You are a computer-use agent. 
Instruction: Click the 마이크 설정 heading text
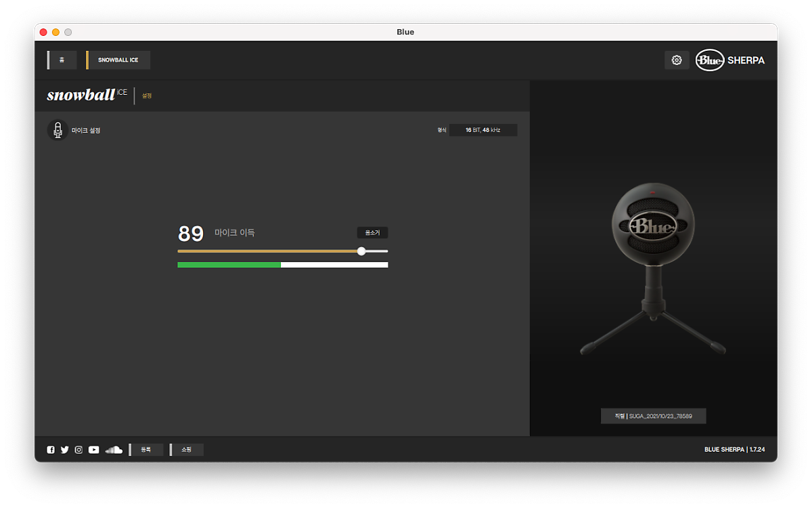click(86, 130)
